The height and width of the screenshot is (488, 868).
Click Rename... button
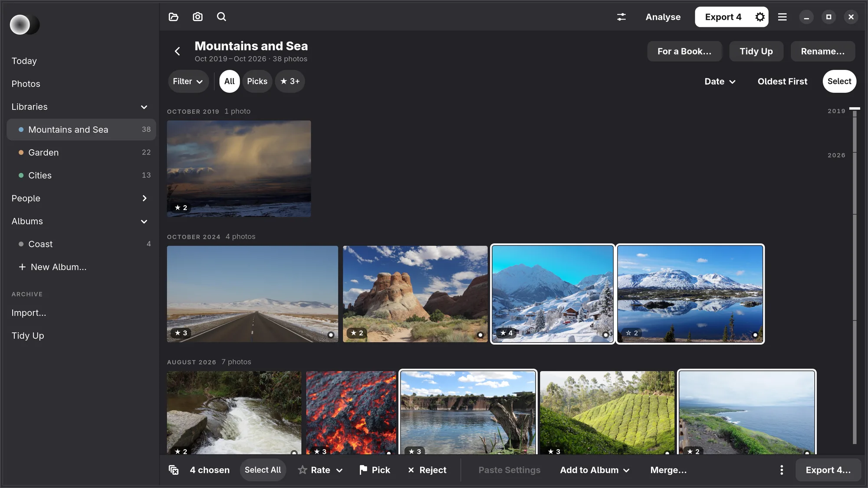[823, 51]
